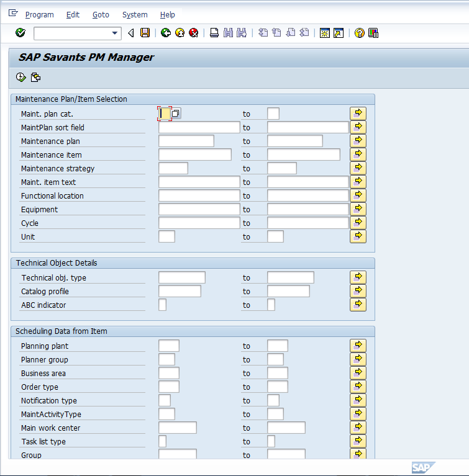
Task: Click the Find Next binoculars icon
Action: point(242,33)
